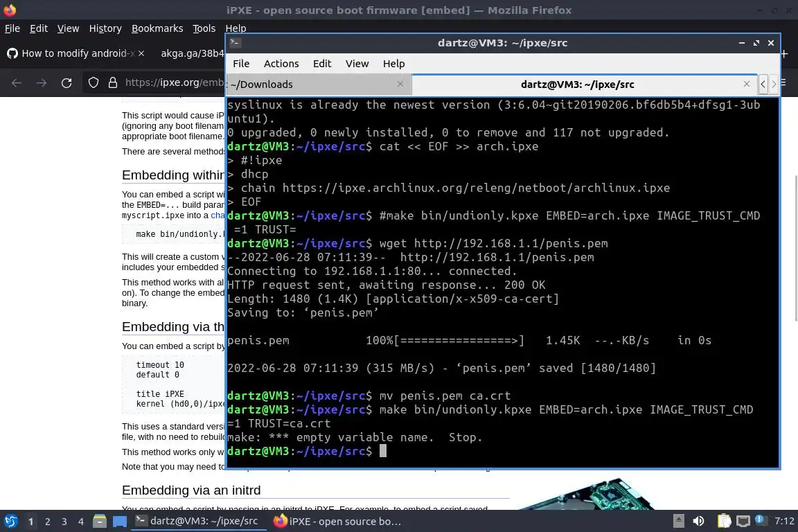
Task: Close the dartz@VM3: ~/ipxe/src terminal tab
Action: point(747,84)
